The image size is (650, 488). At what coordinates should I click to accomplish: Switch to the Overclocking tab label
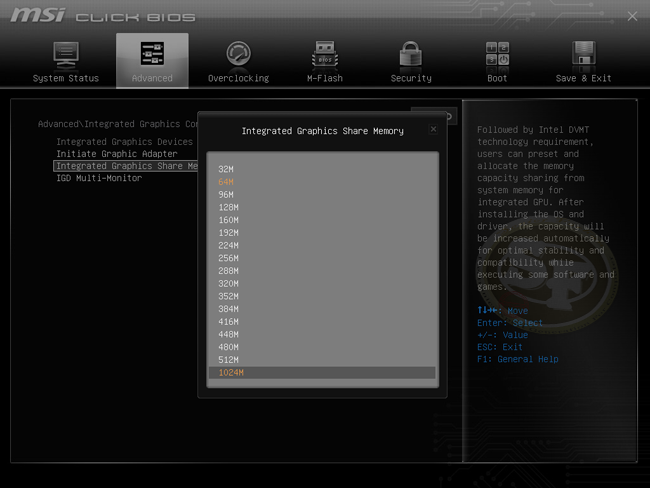click(238, 78)
